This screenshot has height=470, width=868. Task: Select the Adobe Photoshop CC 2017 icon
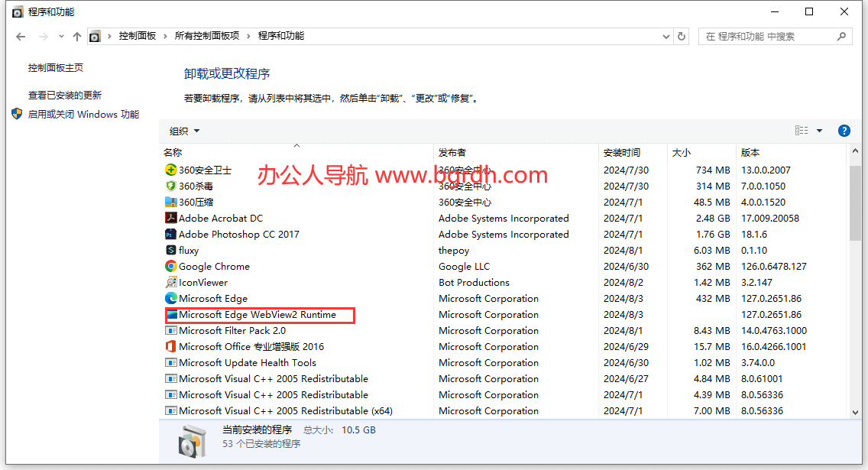(171, 234)
